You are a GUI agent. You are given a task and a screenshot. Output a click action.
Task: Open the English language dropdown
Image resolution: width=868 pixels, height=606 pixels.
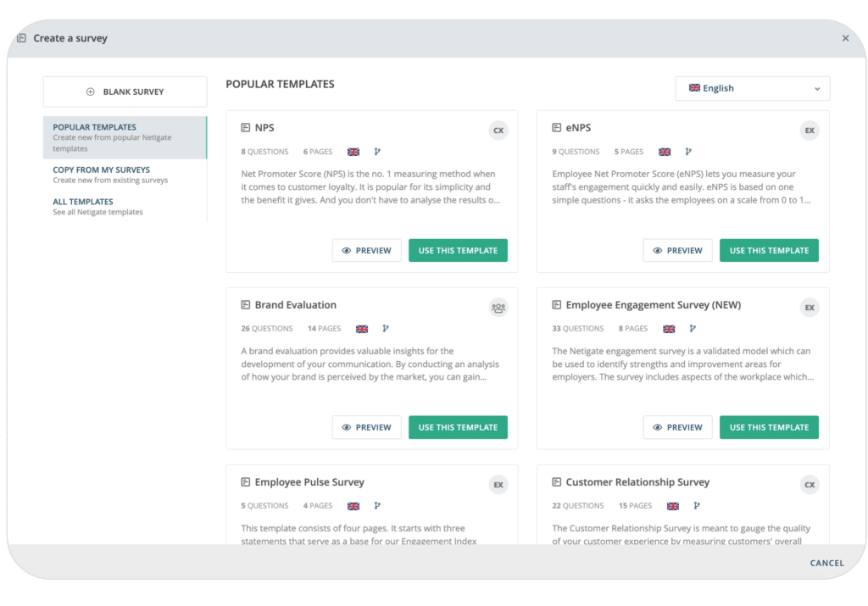753,88
